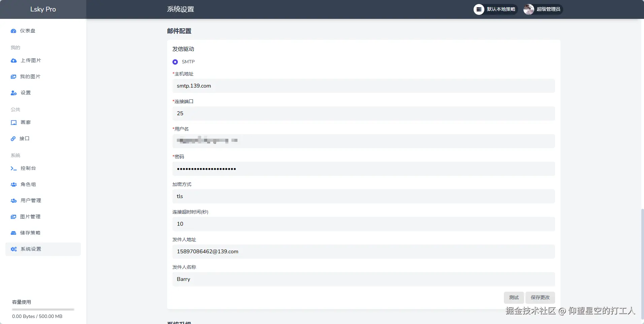This screenshot has height=324, width=644.
Task: Click the 邮件配置 section heading
Action: (179, 31)
